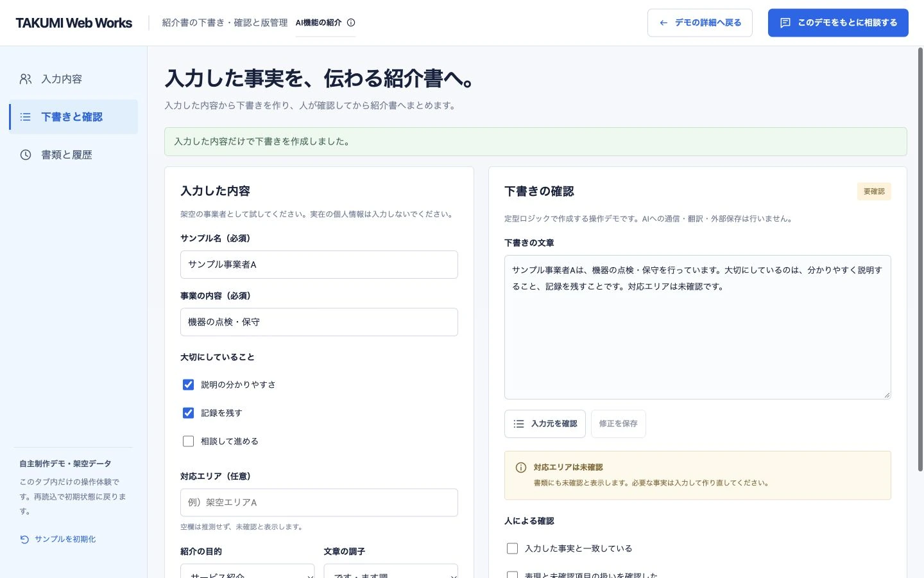Click TAKUMI Web Works logo
The height and width of the screenshot is (578, 924).
[74, 23]
